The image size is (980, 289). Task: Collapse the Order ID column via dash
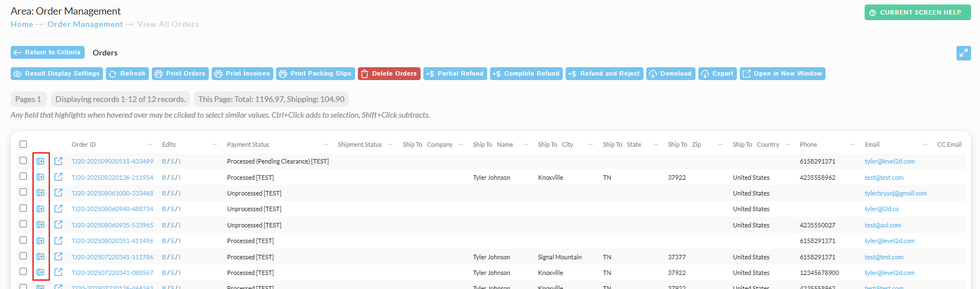pos(150,144)
